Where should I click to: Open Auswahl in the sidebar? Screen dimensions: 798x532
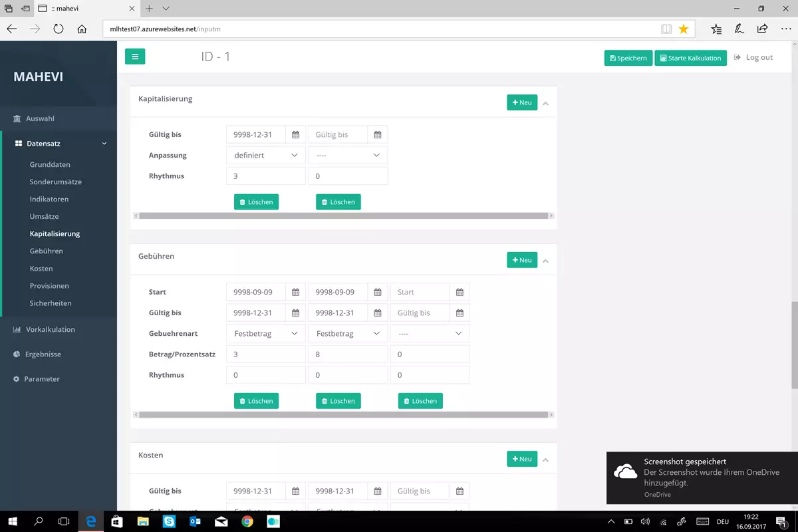[x=40, y=118]
